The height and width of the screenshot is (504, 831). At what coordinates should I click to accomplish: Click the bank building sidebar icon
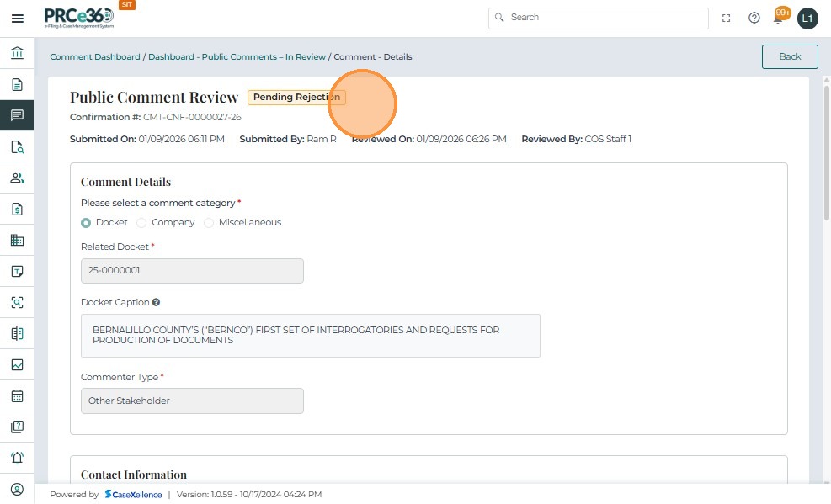[x=17, y=54]
